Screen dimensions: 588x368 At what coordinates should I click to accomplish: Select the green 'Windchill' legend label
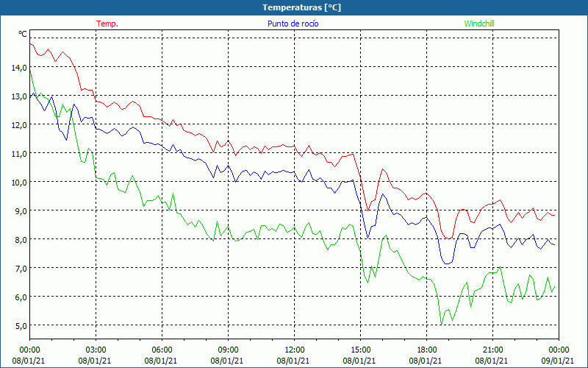tap(479, 24)
